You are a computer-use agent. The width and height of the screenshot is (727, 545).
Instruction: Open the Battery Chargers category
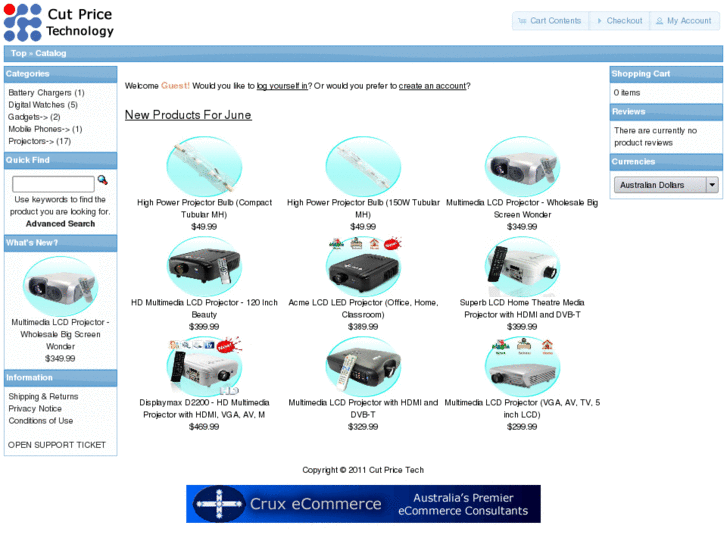46,93
